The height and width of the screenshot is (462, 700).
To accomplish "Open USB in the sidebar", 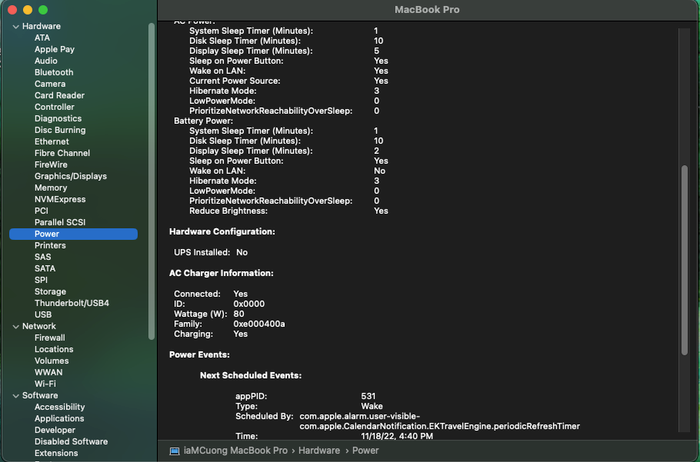I will point(43,315).
